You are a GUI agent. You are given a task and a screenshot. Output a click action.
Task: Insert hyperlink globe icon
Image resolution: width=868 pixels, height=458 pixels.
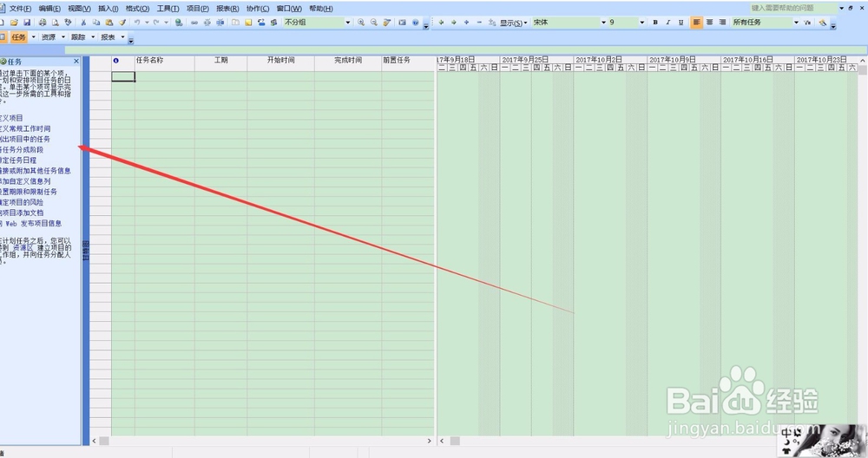click(179, 23)
